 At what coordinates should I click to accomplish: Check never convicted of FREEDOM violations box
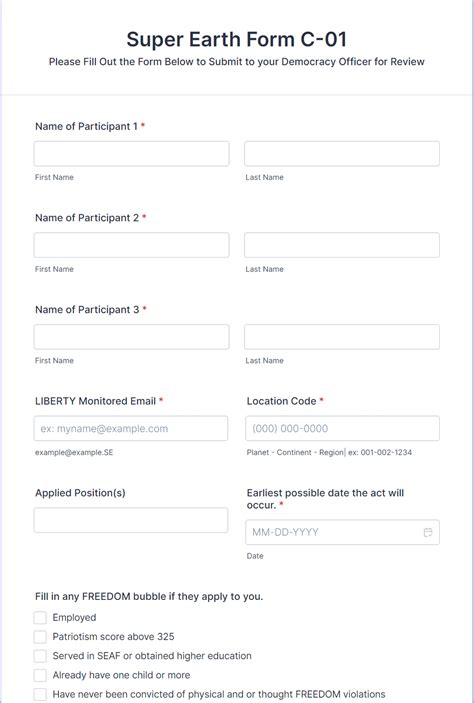coord(40,694)
